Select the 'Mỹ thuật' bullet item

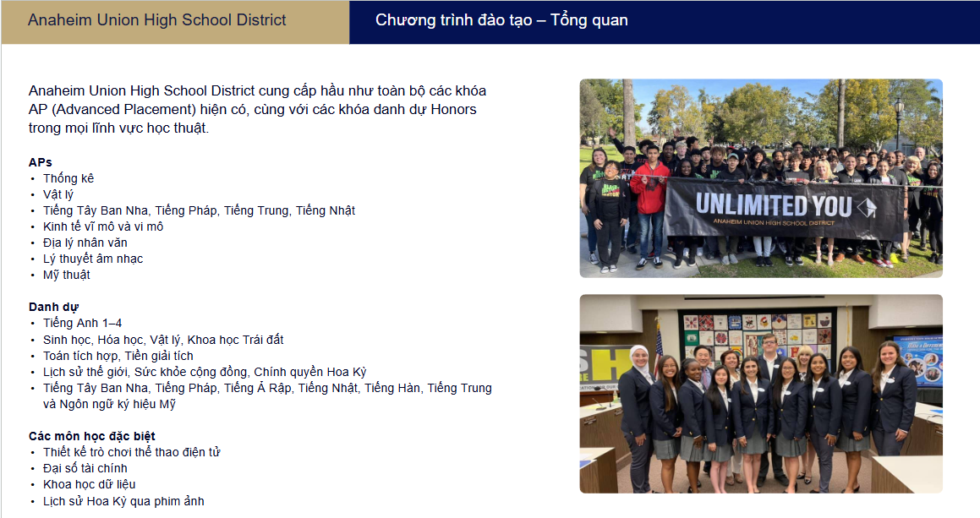66,275
